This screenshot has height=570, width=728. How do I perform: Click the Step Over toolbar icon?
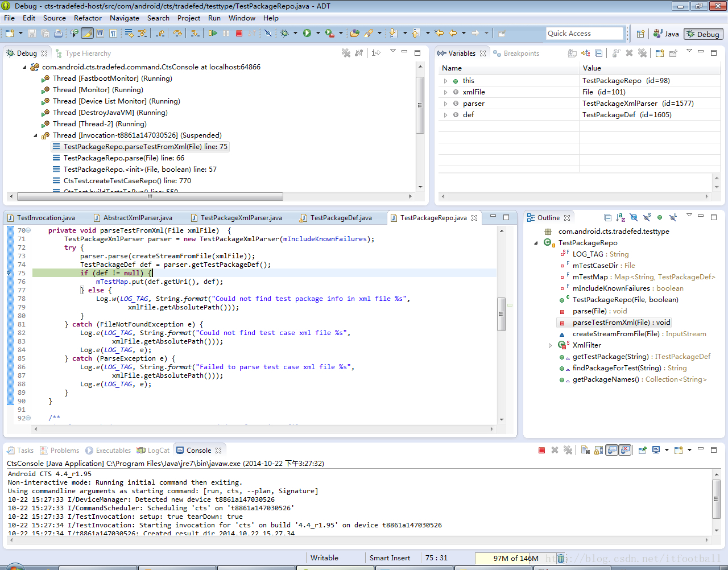177,34
